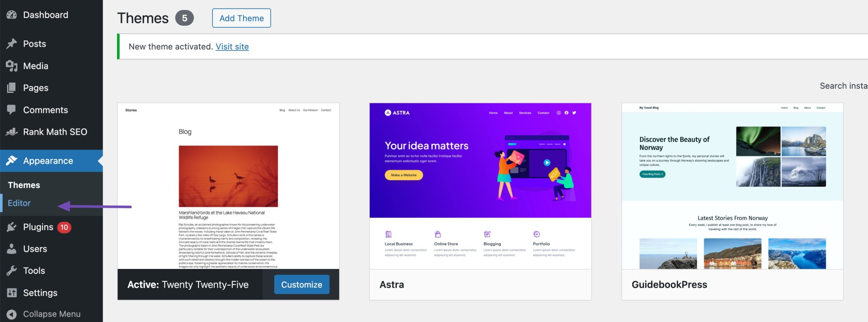Viewport: 868px width, 322px height.
Task: Open the Comments menu
Action: (51, 110)
